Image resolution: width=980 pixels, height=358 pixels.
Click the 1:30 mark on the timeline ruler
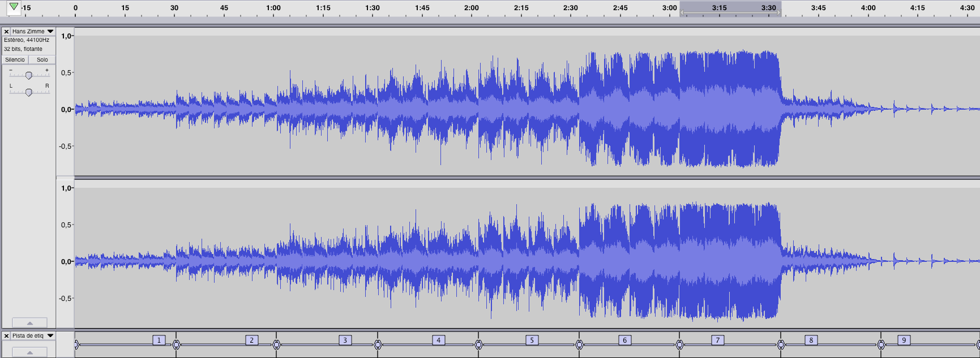pyautogui.click(x=373, y=8)
